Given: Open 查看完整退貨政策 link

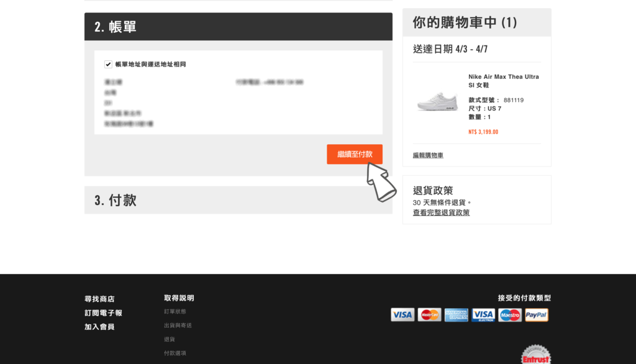Looking at the screenshot, I should tap(441, 212).
